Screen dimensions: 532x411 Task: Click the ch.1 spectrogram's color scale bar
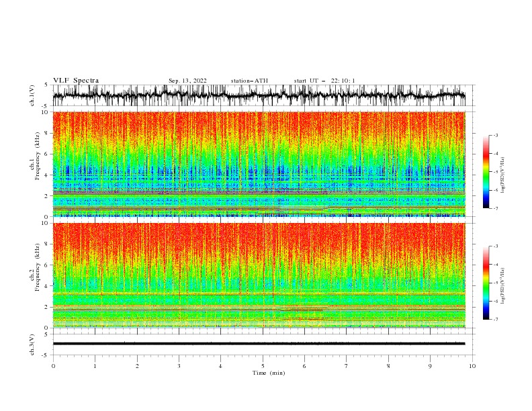(x=486, y=172)
